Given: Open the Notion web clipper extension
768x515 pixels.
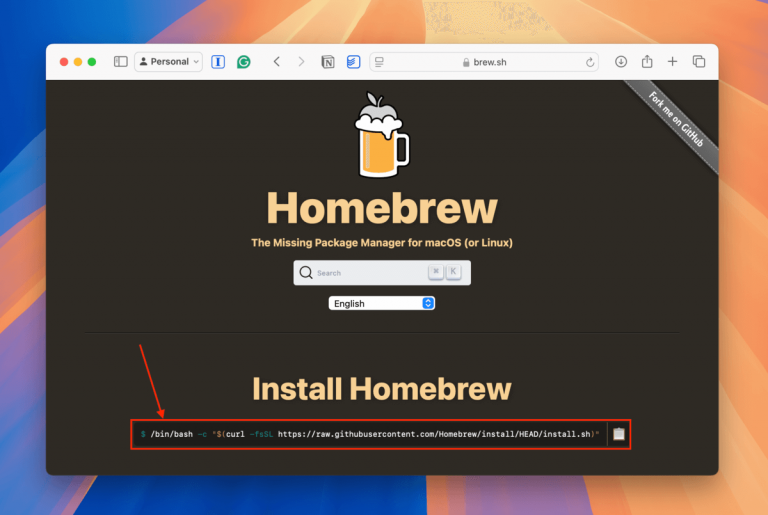Looking at the screenshot, I should click(328, 62).
